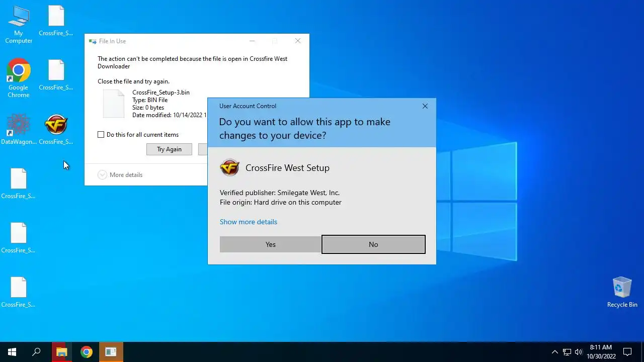Image resolution: width=644 pixels, height=362 pixels.
Task: Open the Recycle Bin
Action: pos(622,292)
